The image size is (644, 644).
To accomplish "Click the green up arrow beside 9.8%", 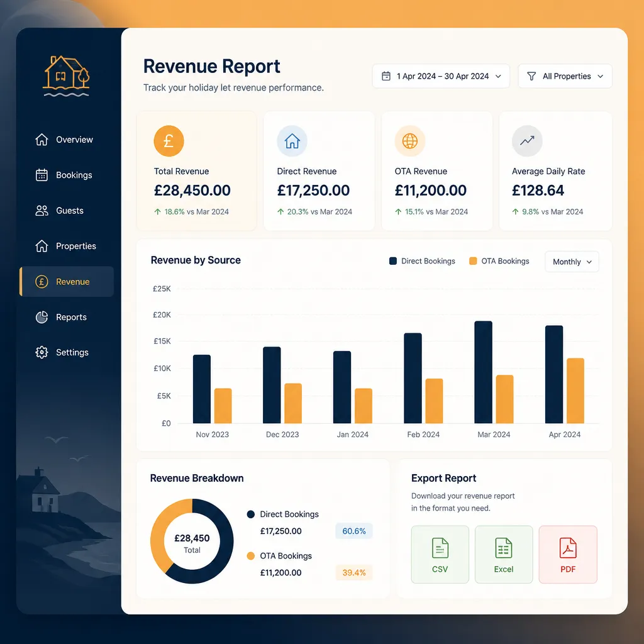I will click(516, 212).
